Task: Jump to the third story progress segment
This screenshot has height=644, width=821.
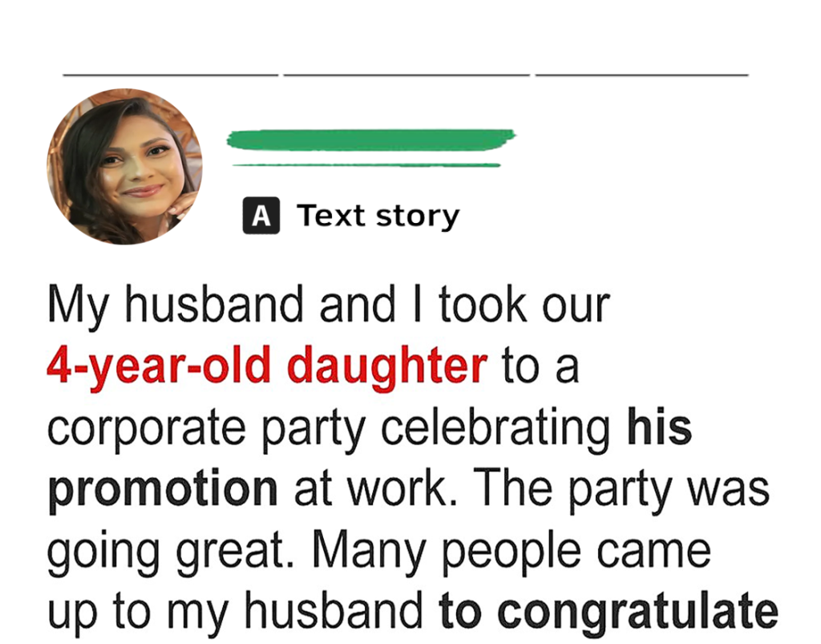Action: tap(641, 75)
